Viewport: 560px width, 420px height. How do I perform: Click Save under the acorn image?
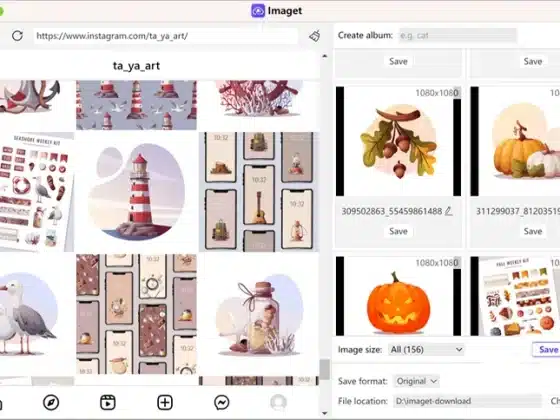point(398,231)
